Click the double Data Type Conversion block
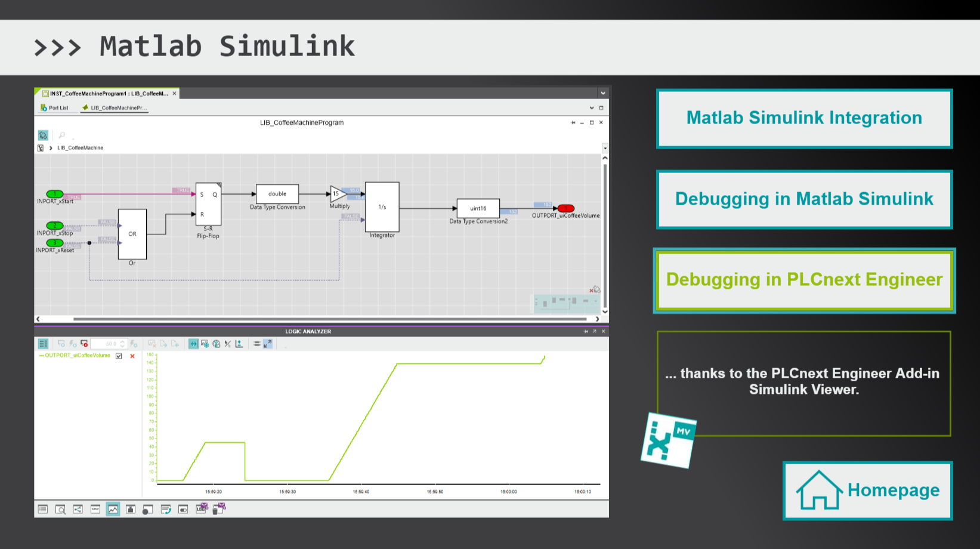 click(277, 194)
